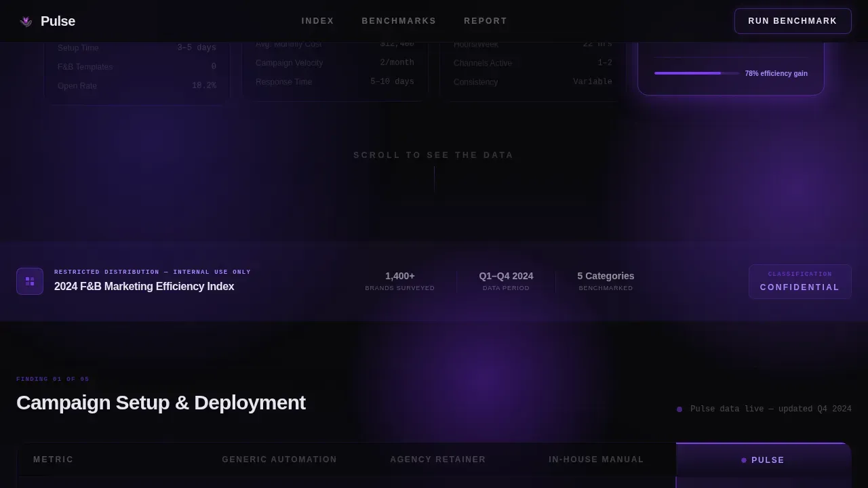Viewport: 868px width, 488px height.
Task: Open the INDEX nav item
Action: point(318,21)
